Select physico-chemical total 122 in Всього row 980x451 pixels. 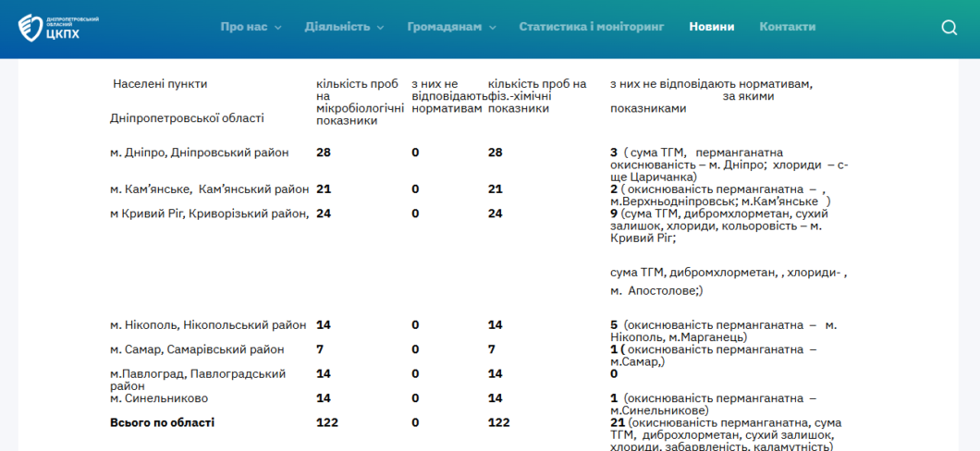[498, 423]
